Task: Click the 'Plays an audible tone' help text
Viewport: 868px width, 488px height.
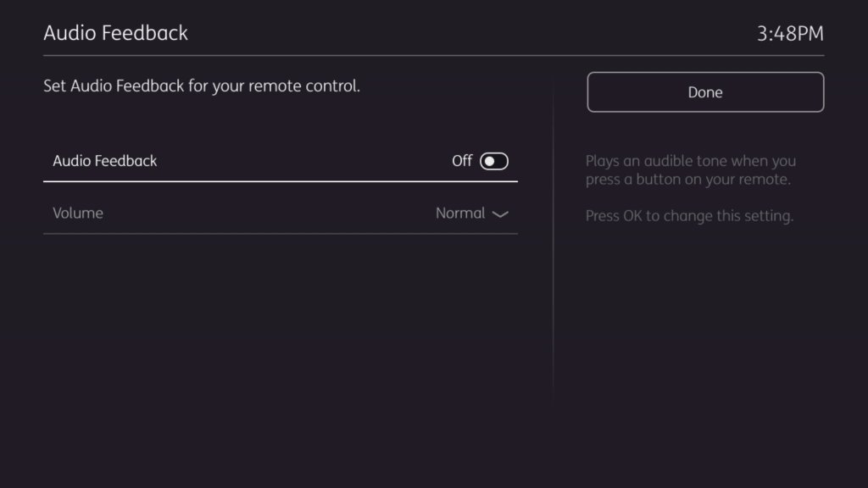Action: [x=690, y=161]
